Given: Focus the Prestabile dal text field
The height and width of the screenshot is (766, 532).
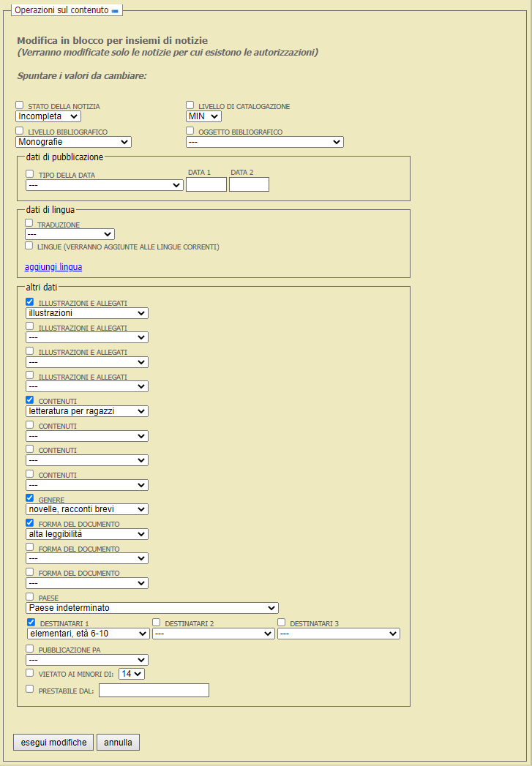Looking at the screenshot, I should coord(154,690).
